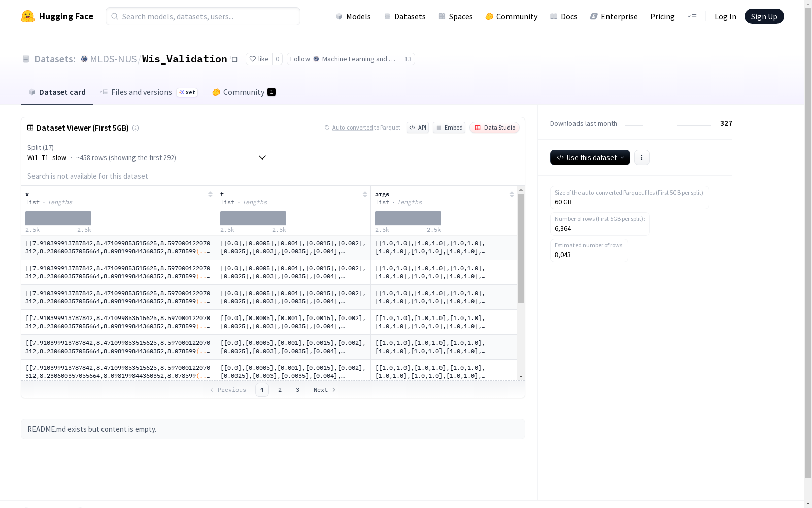Click the Downloads last month value 327

(726, 123)
